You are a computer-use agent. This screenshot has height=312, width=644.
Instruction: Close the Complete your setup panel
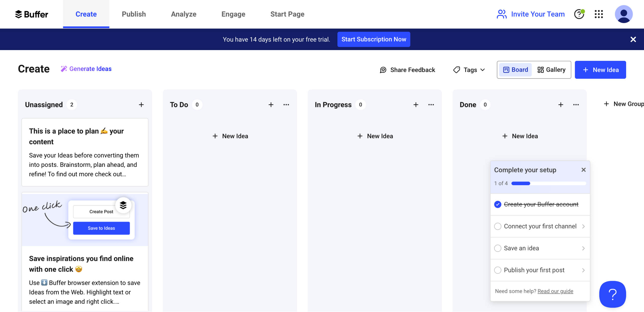tap(584, 170)
